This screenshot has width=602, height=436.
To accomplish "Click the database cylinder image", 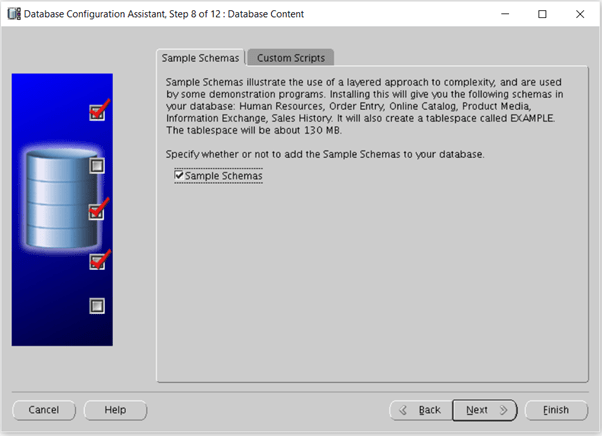I will coord(61,200).
